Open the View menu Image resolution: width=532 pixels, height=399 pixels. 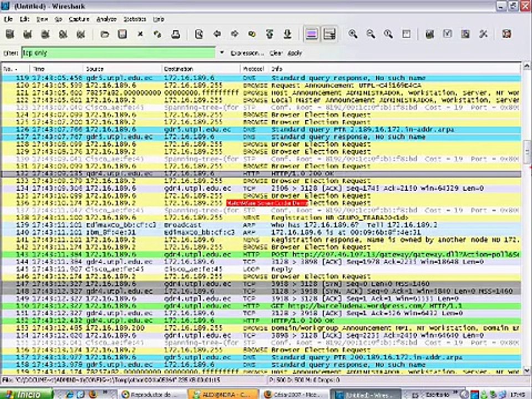pyautogui.click(x=42, y=19)
